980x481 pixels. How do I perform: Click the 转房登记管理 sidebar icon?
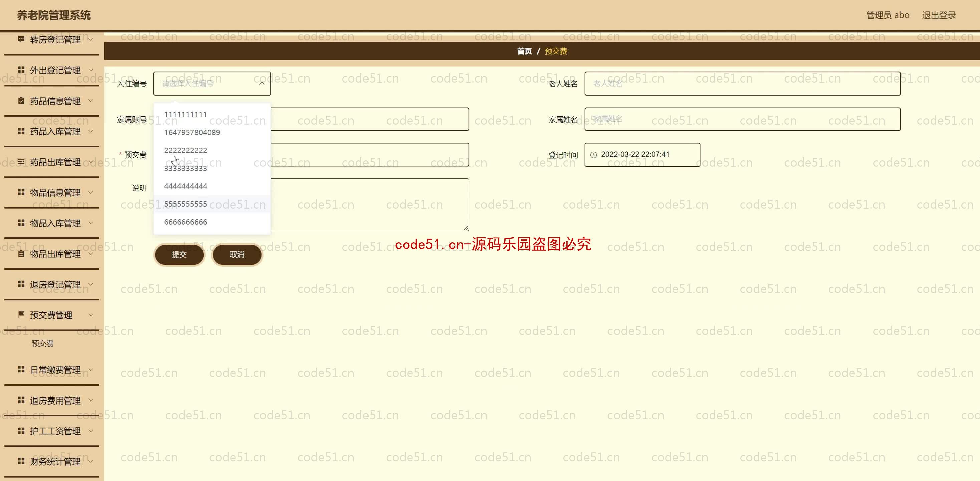coord(21,39)
